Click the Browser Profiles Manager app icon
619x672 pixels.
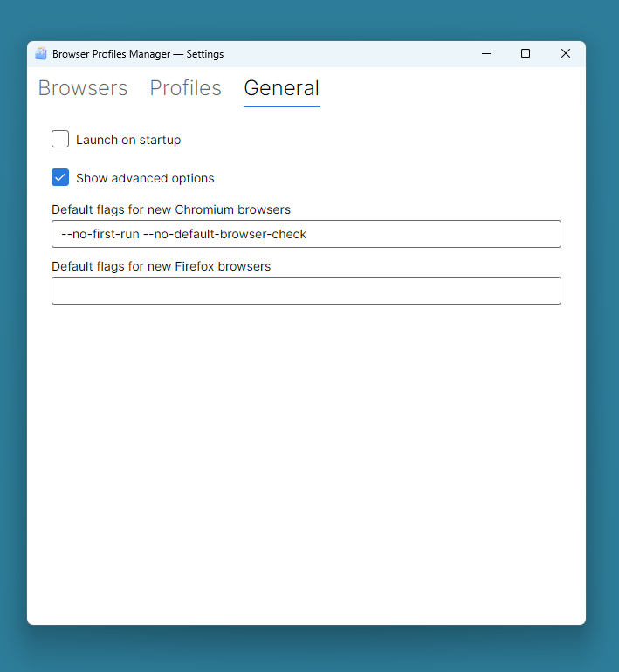pos(41,53)
